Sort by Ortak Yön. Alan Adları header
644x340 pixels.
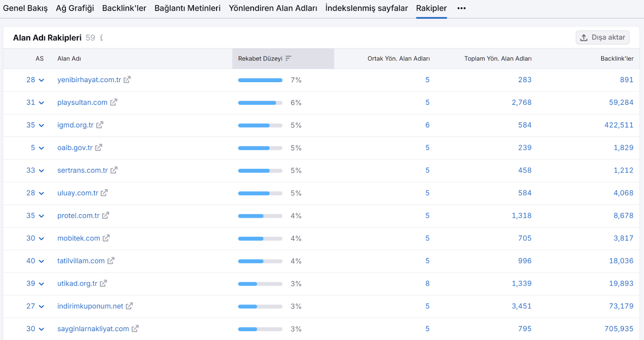tap(398, 58)
